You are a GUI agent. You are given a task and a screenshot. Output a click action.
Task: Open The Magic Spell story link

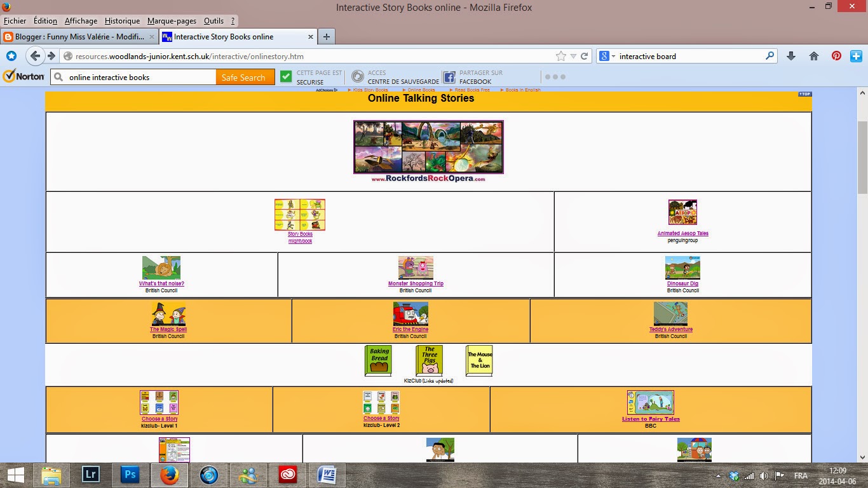point(168,329)
